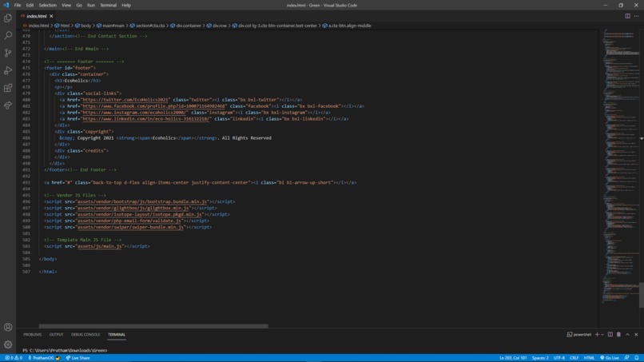Change CRLF end of line sequence
Screen dimensions: 644x362
click(574, 358)
